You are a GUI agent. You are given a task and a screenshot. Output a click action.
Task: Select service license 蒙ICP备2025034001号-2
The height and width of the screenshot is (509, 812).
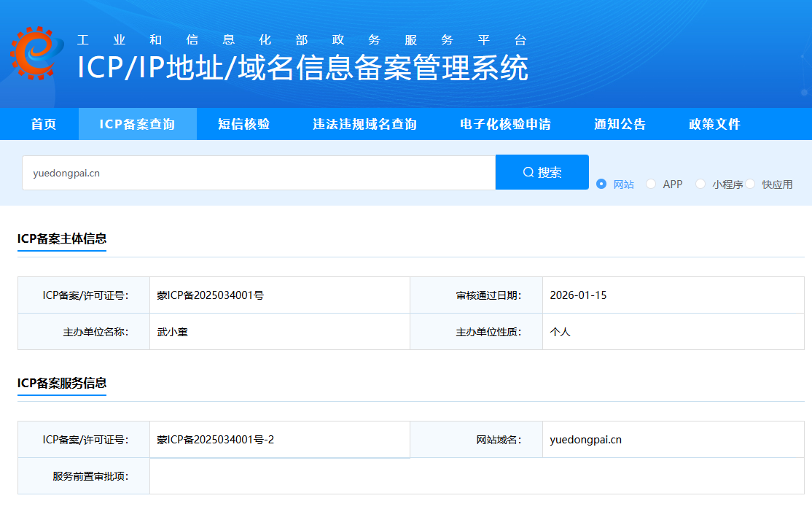216,440
